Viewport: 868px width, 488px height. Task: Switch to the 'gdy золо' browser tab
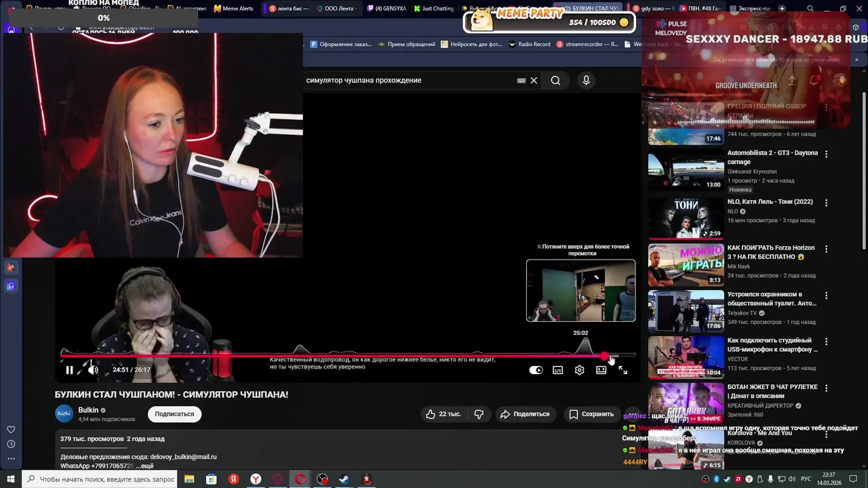click(654, 9)
